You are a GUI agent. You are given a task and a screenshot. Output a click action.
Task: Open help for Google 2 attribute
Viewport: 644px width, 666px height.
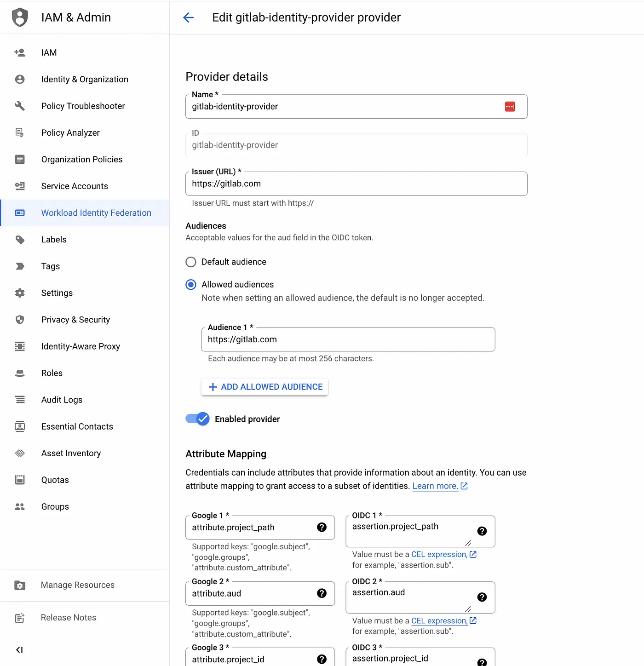pyautogui.click(x=322, y=593)
